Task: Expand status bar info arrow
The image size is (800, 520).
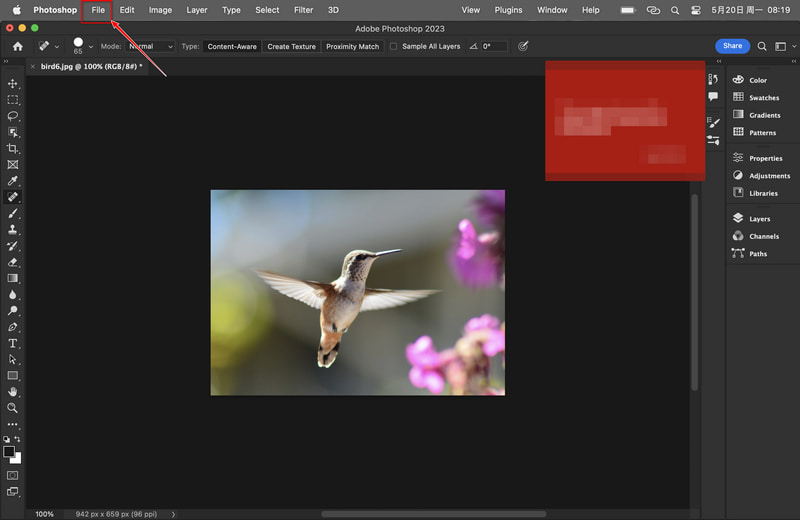Action: [x=173, y=514]
